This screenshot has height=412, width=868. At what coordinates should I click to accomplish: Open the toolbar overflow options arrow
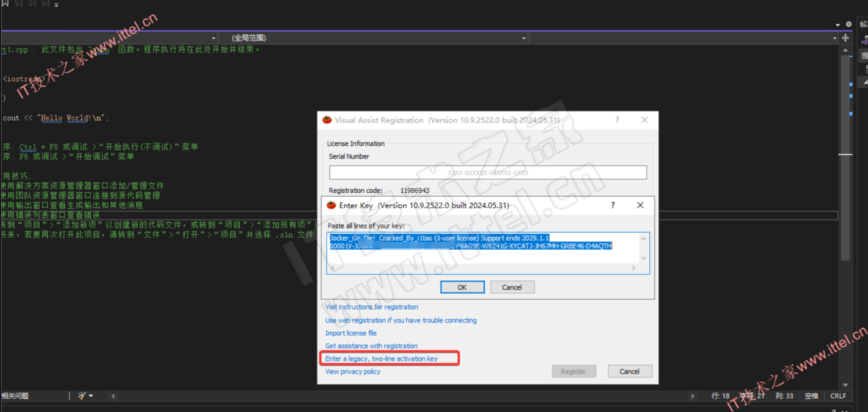click(x=57, y=4)
